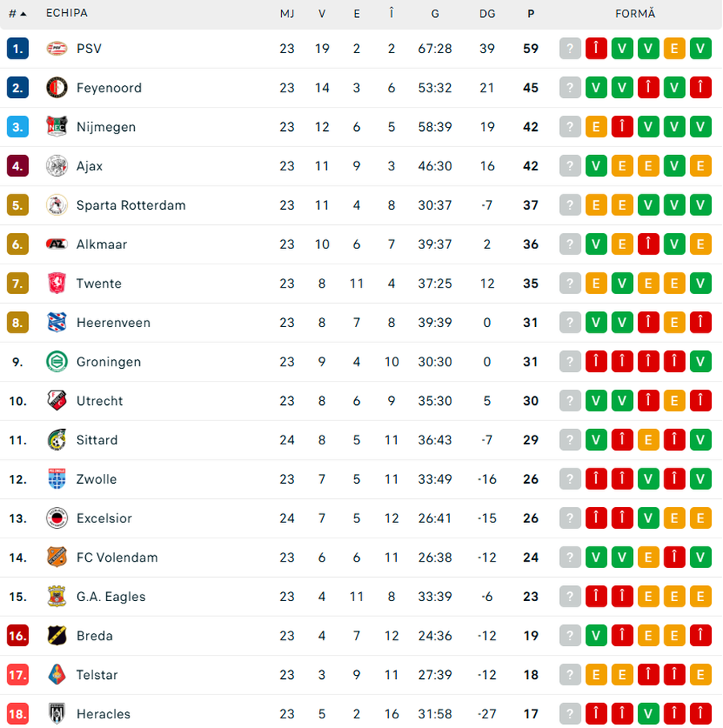Click Breda's first green win badge

pos(596,636)
